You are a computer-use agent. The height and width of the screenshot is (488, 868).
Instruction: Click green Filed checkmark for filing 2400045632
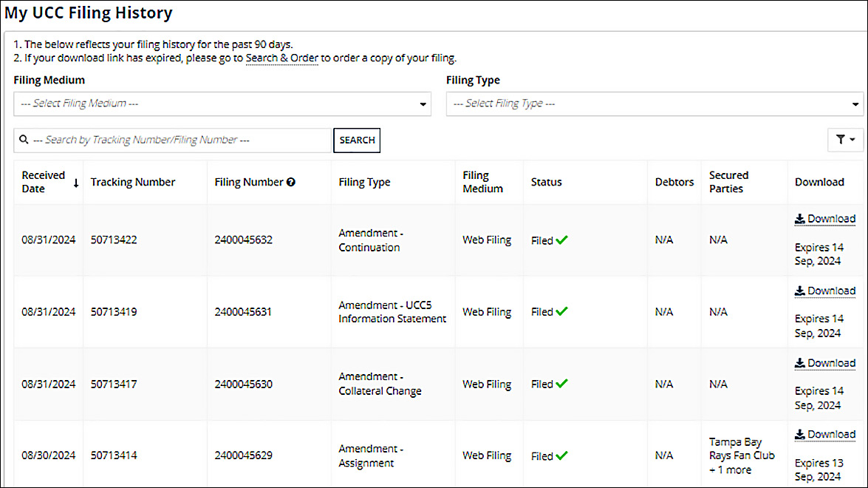point(562,240)
